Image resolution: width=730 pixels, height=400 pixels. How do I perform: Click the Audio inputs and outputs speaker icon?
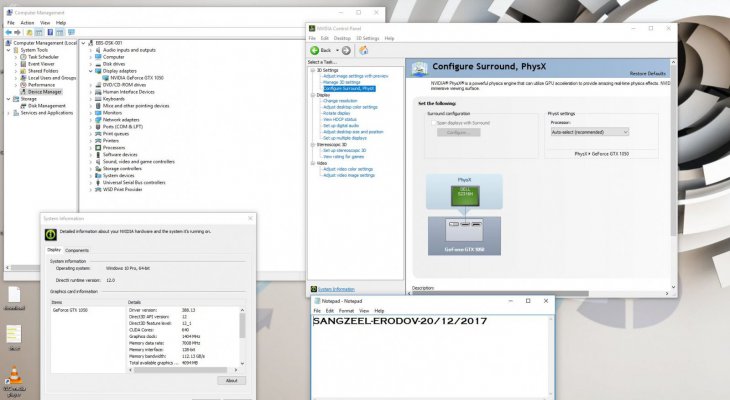(98, 50)
